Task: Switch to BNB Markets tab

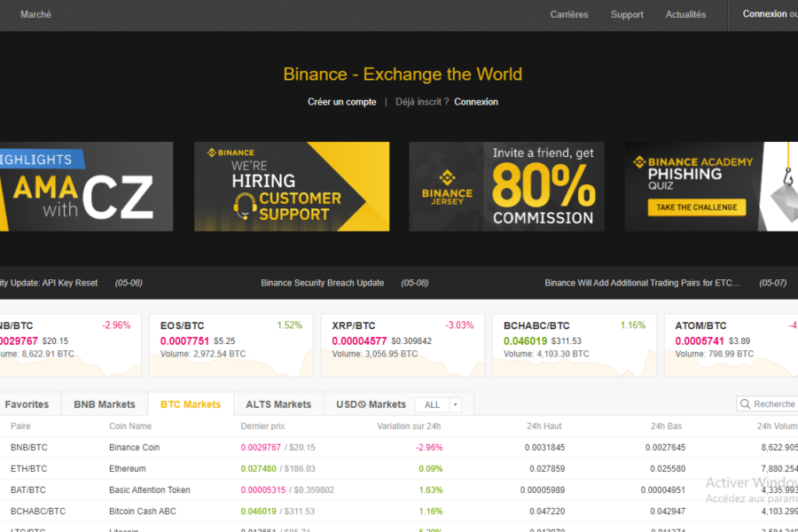Action: coord(105,404)
